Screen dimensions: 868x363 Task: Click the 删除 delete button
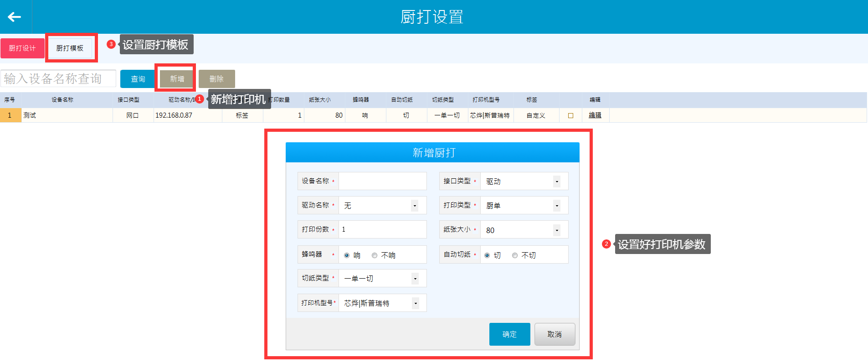click(x=216, y=79)
